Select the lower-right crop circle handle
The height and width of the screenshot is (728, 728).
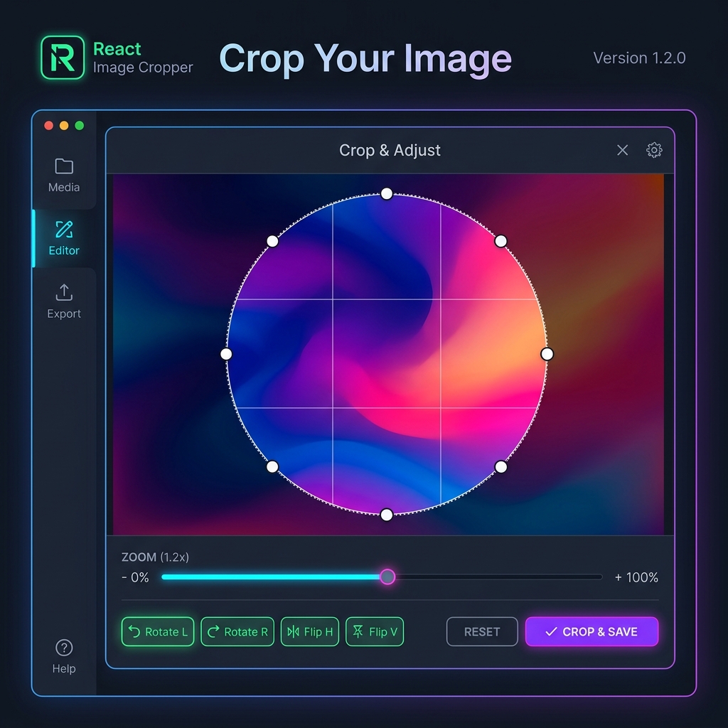click(500, 466)
